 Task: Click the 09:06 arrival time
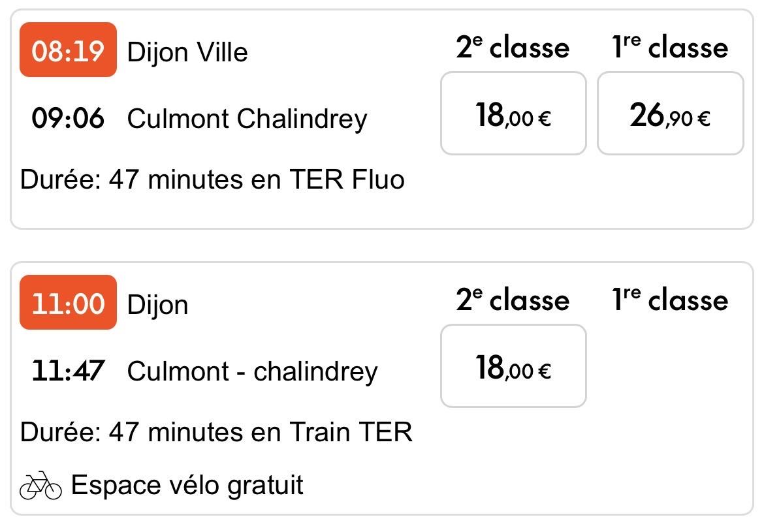[68, 119]
